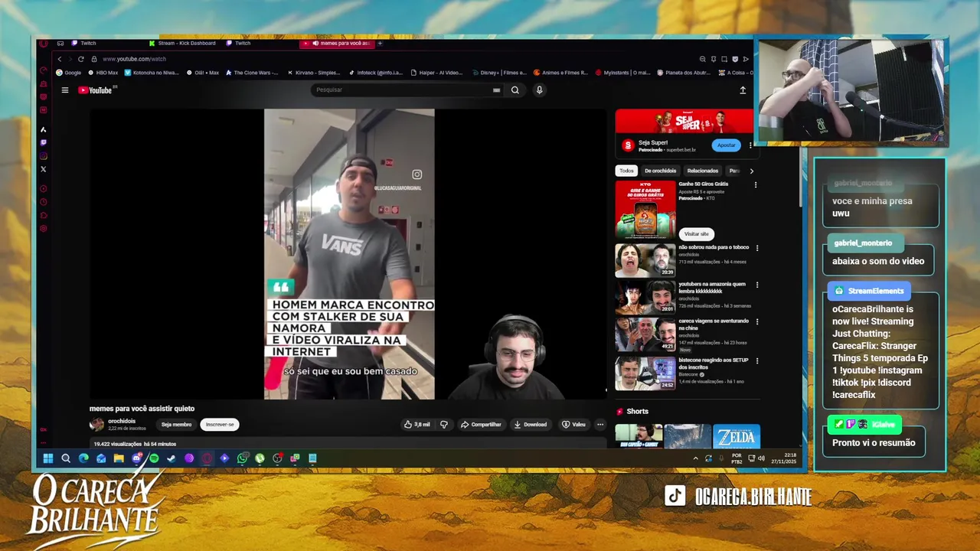Open the orochidois channel avatar

96,425
